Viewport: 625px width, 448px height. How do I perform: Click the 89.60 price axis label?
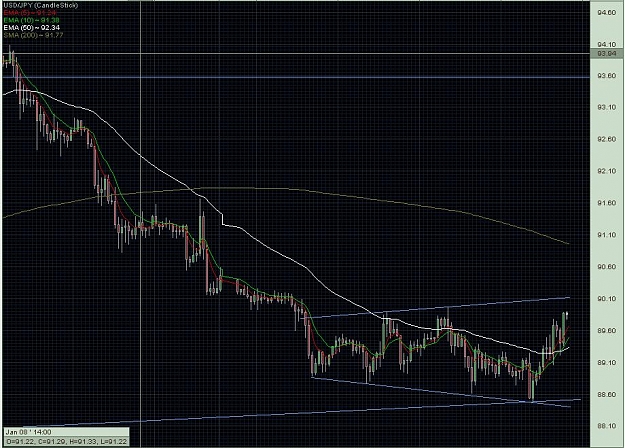point(606,331)
